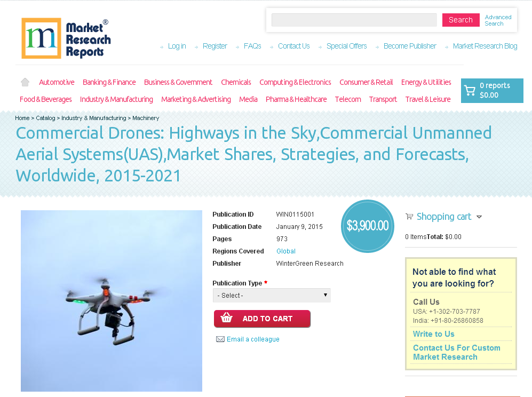Expand the Shopping cart dropdown arrow
532x397 pixels.
click(x=480, y=217)
